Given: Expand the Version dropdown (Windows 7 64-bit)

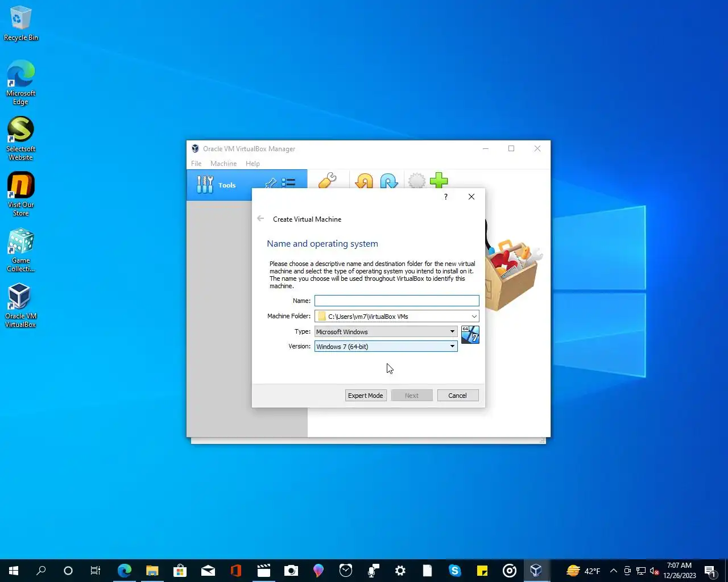Looking at the screenshot, I should click(386, 346).
